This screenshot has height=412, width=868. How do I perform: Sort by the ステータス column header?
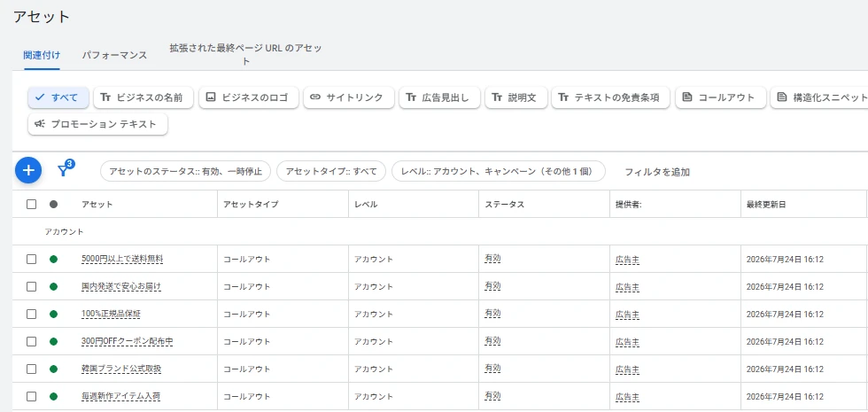[504, 205]
